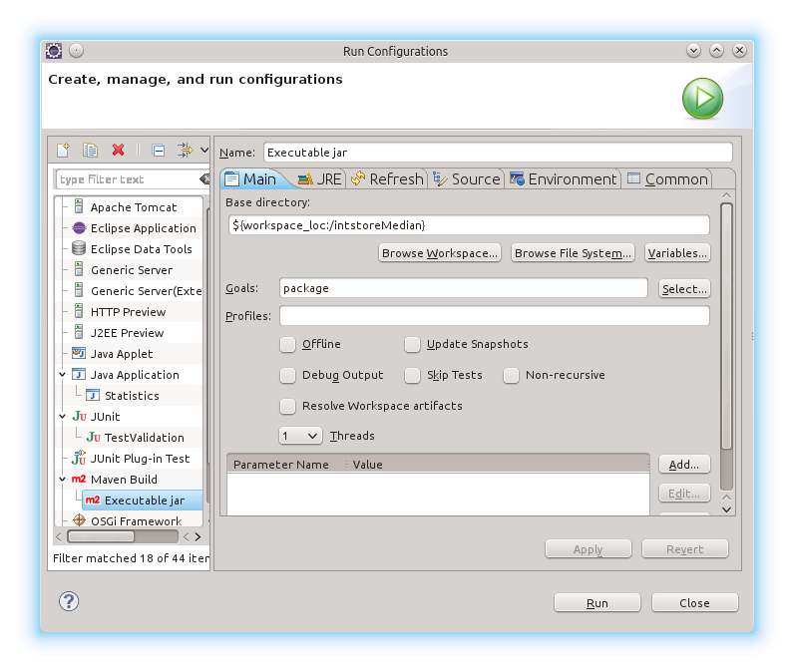Screen dimensions: 794x672
Task: Toggle the Skip Tests checkbox
Action: pos(412,375)
